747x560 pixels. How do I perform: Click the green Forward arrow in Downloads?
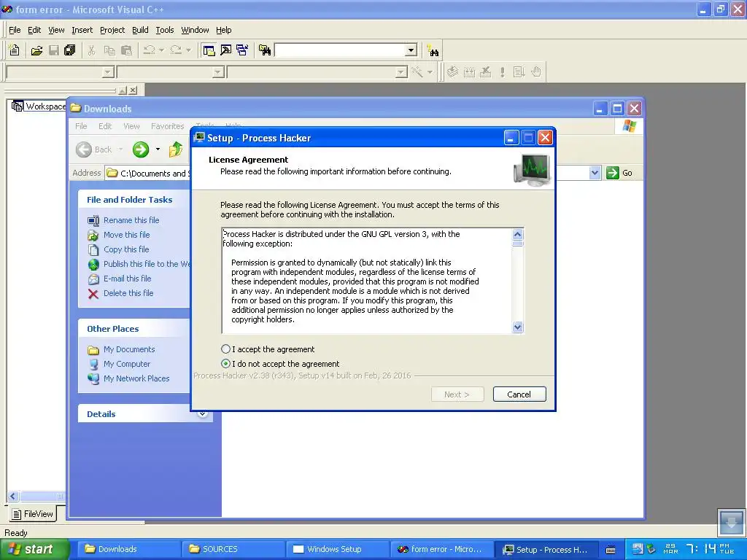(141, 149)
